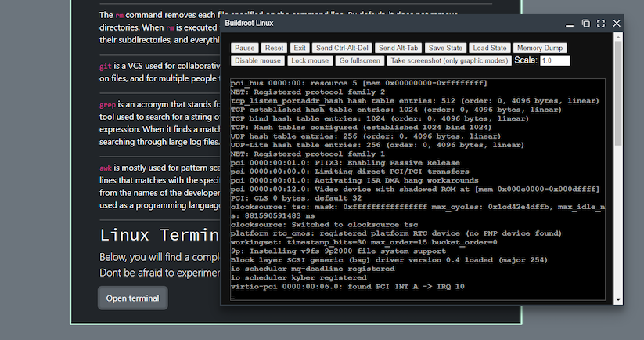Viewport: 644px width, 340px height.
Task: Click the Buildroot Linux title bar text
Action: [249, 23]
